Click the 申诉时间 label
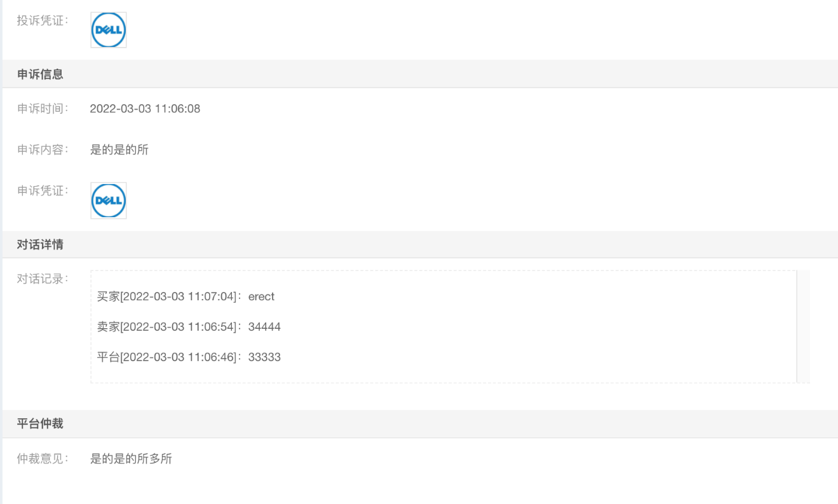 43,109
